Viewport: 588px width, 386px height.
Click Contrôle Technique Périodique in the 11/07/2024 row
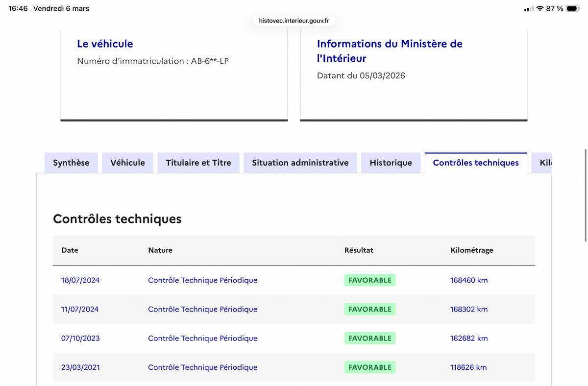point(203,309)
